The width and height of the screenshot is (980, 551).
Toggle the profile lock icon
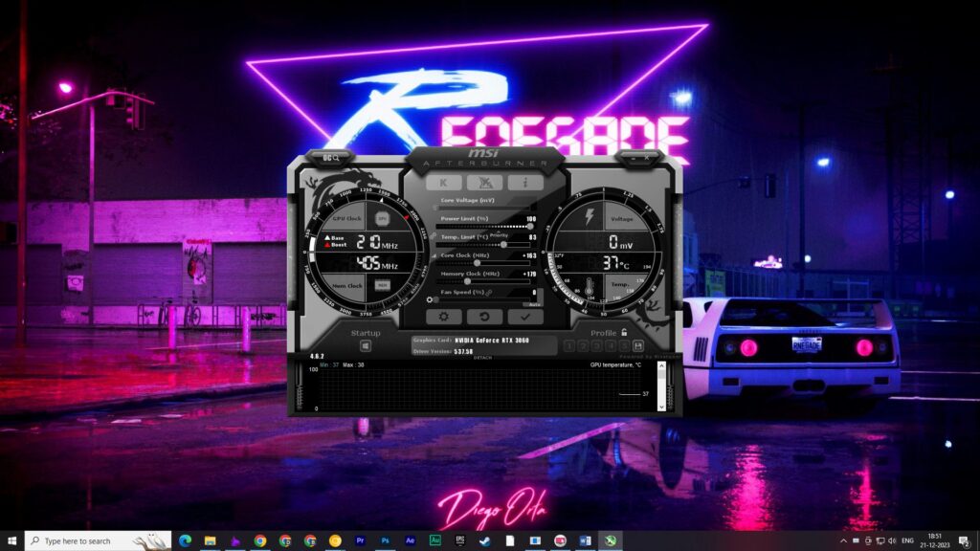(x=624, y=332)
